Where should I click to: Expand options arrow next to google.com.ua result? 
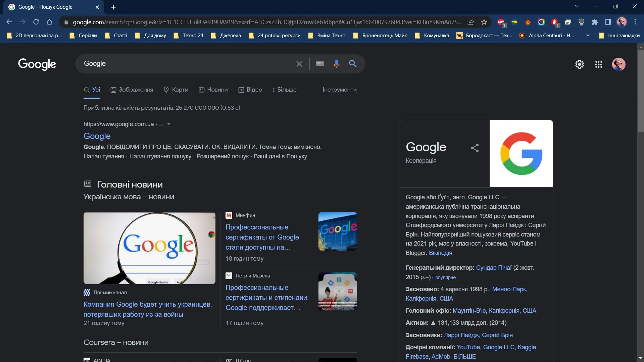click(168, 124)
